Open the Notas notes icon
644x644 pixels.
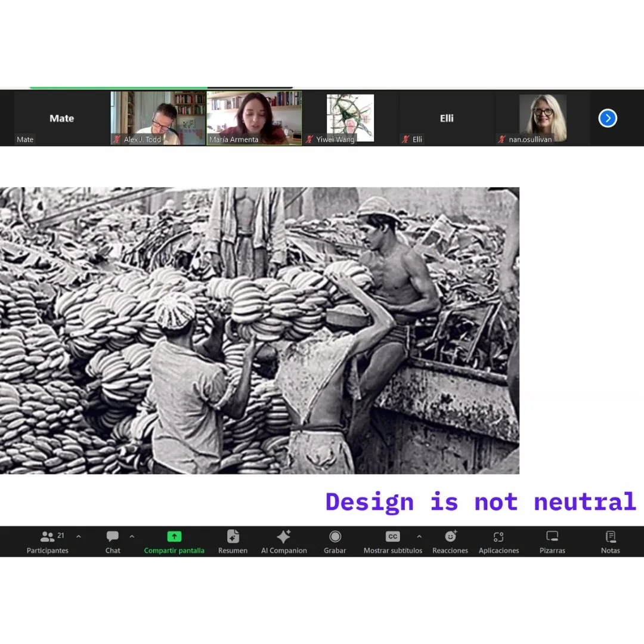click(611, 537)
